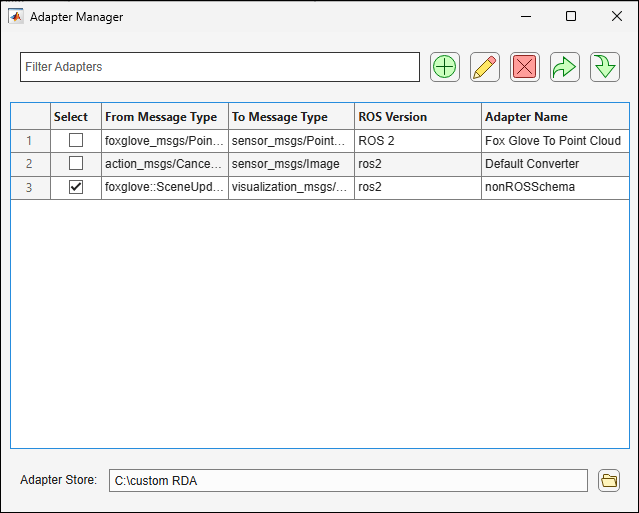Click the Select column header
The image size is (639, 513).
pos(76,117)
